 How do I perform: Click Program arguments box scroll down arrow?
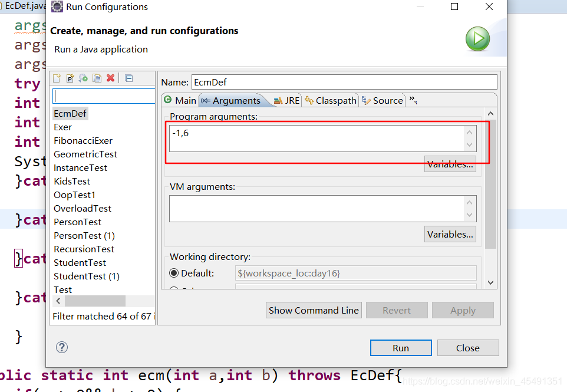469,144
